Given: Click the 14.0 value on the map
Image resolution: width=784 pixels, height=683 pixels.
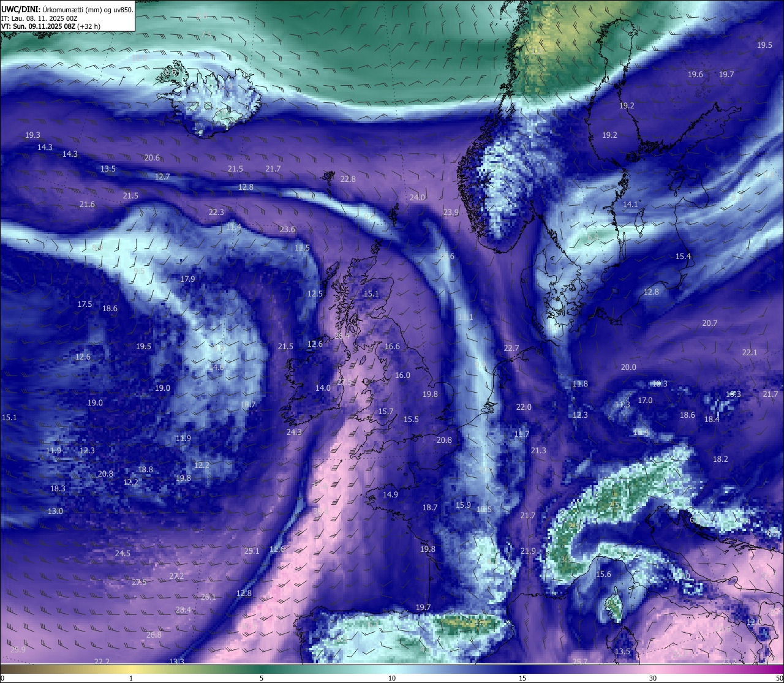Looking at the screenshot, I should (323, 388).
